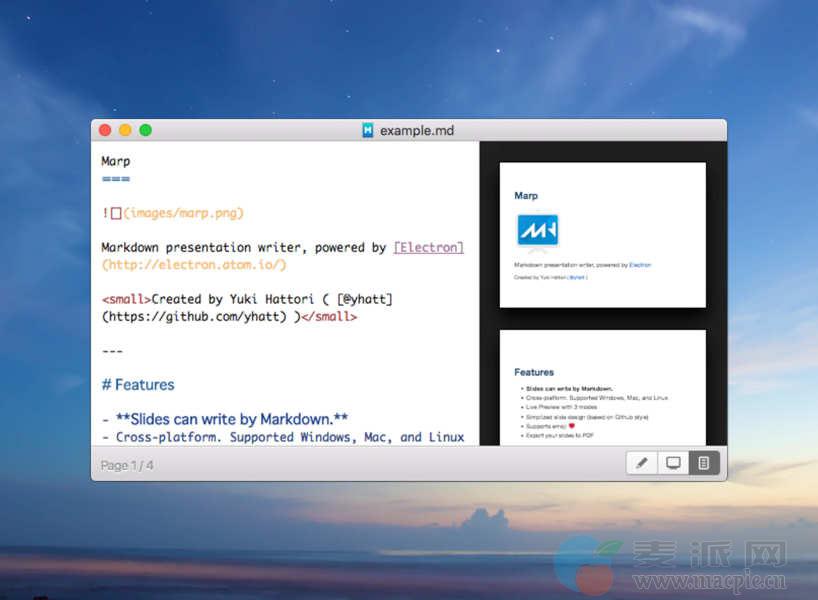Select the single slide preview mode icon
Screen dimensions: 818x600
pos(673,463)
